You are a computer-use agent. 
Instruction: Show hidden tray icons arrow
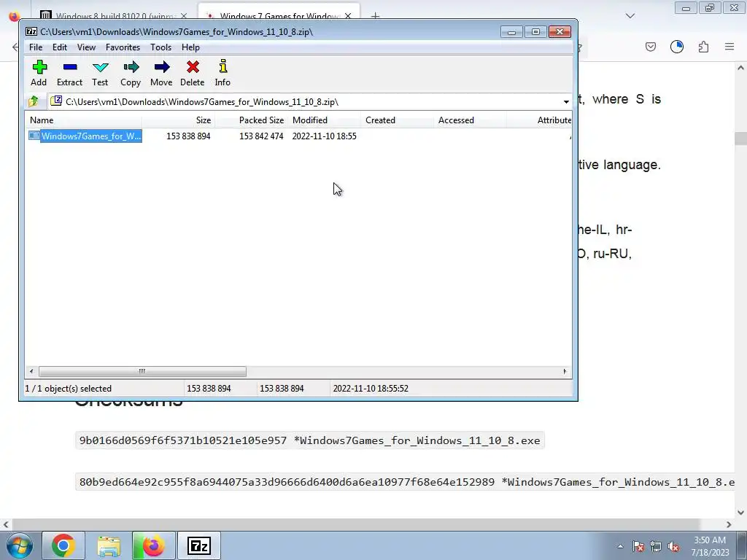click(620, 546)
